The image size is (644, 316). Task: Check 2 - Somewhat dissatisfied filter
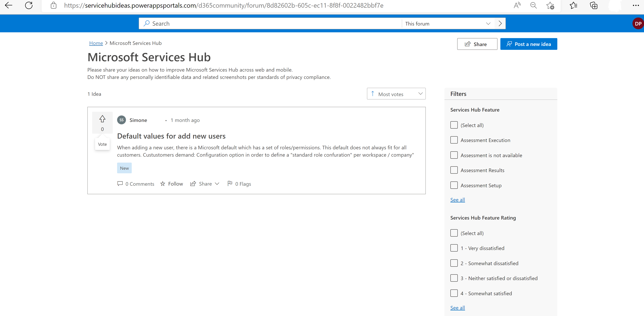[454, 263]
